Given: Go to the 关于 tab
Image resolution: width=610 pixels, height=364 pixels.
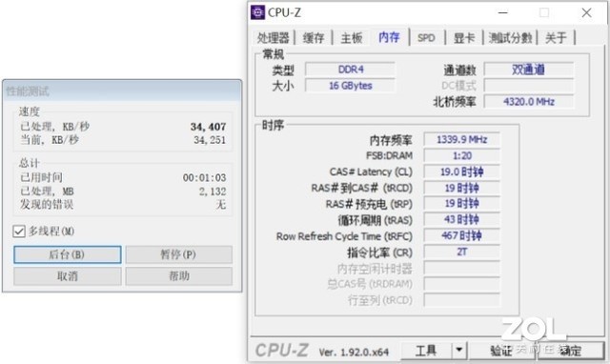Looking at the screenshot, I should (x=556, y=38).
